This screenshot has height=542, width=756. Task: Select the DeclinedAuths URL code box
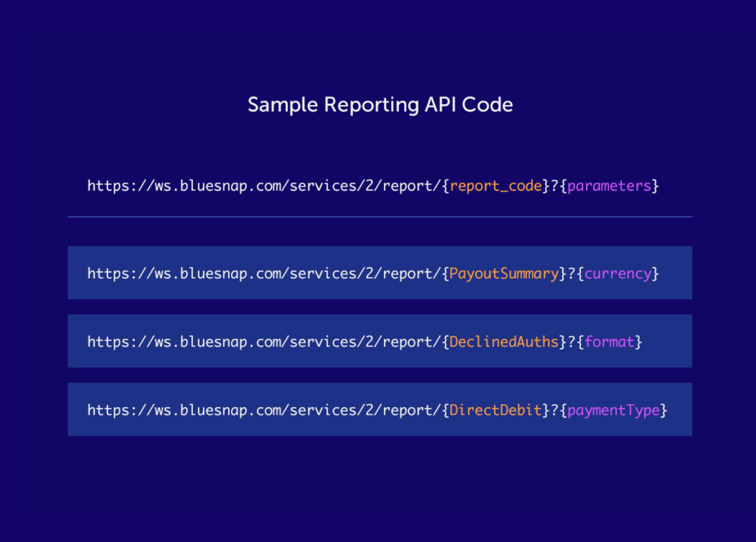click(x=380, y=341)
